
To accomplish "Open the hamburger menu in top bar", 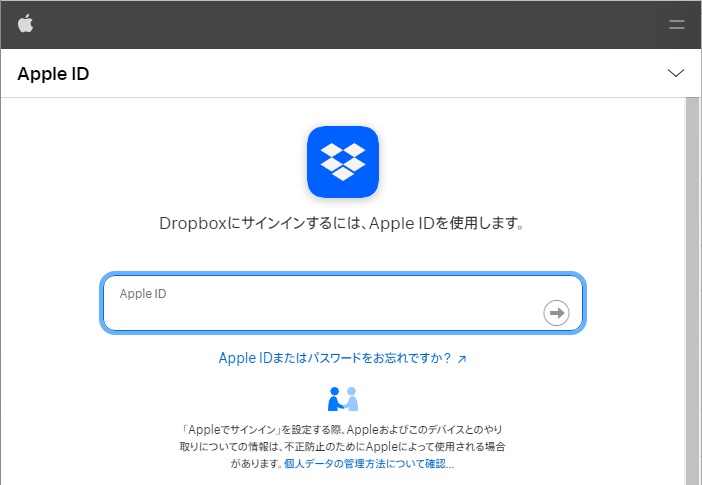I will 676,25.
